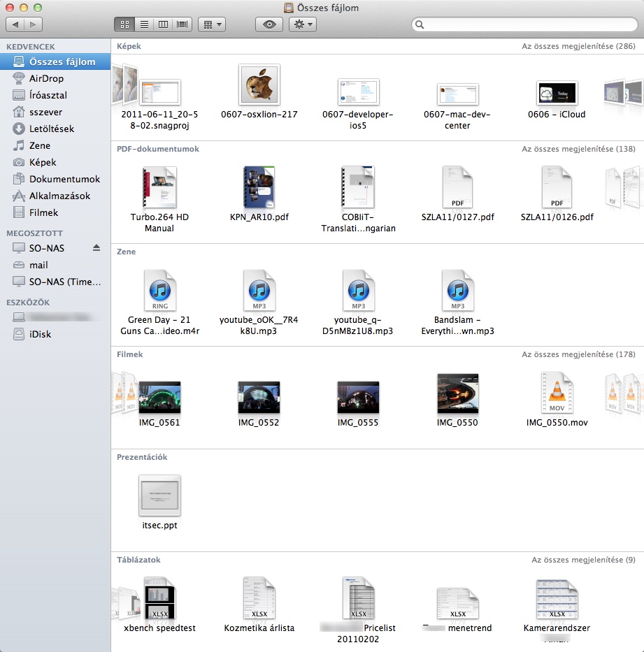Screen dimensions: 644x652
Task: Select the IMG_0550 movie thumbnail
Action: [x=457, y=393]
